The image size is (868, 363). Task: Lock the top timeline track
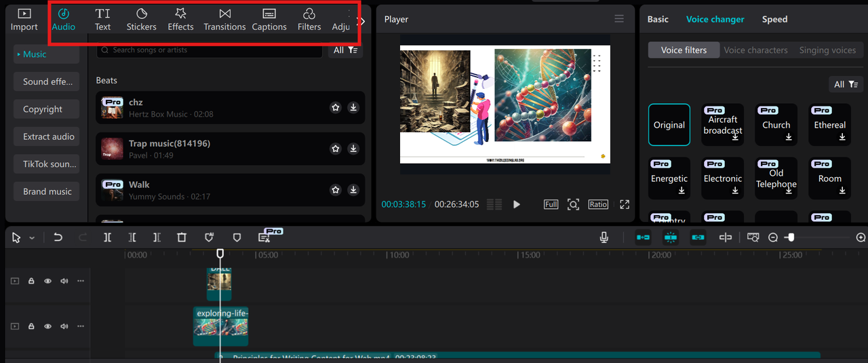click(x=31, y=281)
